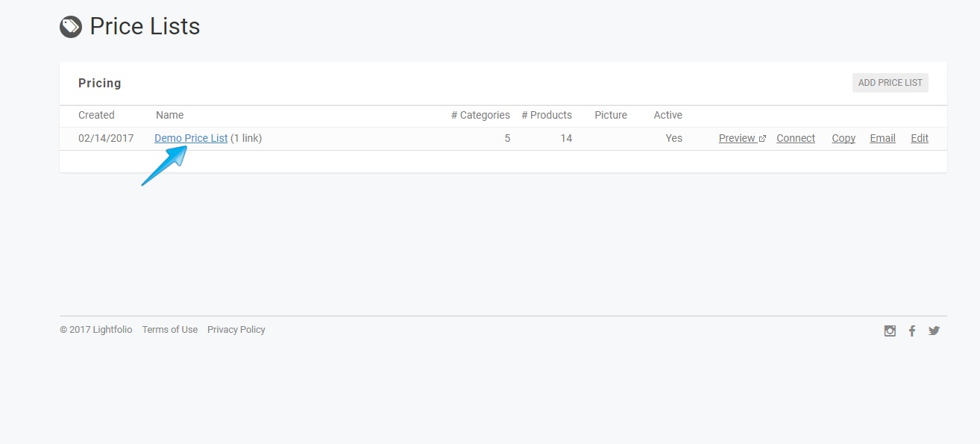980x444 pixels.
Task: Click the Name column header
Action: pos(169,115)
